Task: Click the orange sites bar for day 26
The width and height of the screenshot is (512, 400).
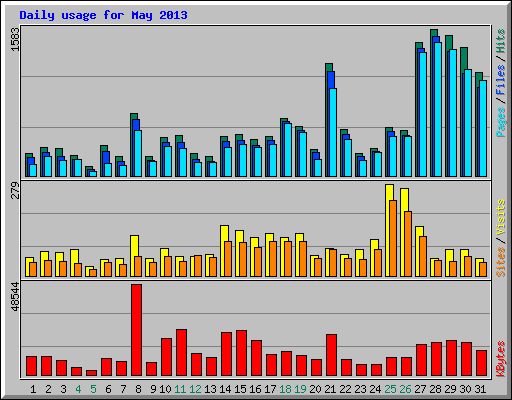Action: (x=408, y=244)
